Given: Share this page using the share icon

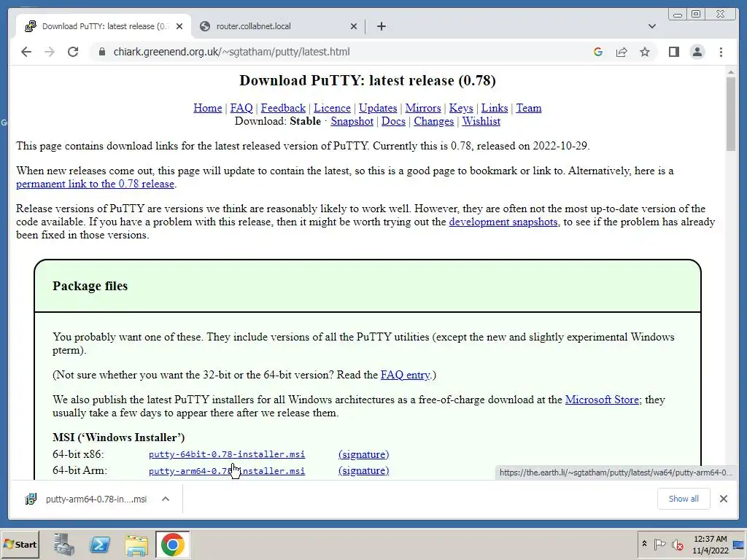Looking at the screenshot, I should [x=622, y=52].
